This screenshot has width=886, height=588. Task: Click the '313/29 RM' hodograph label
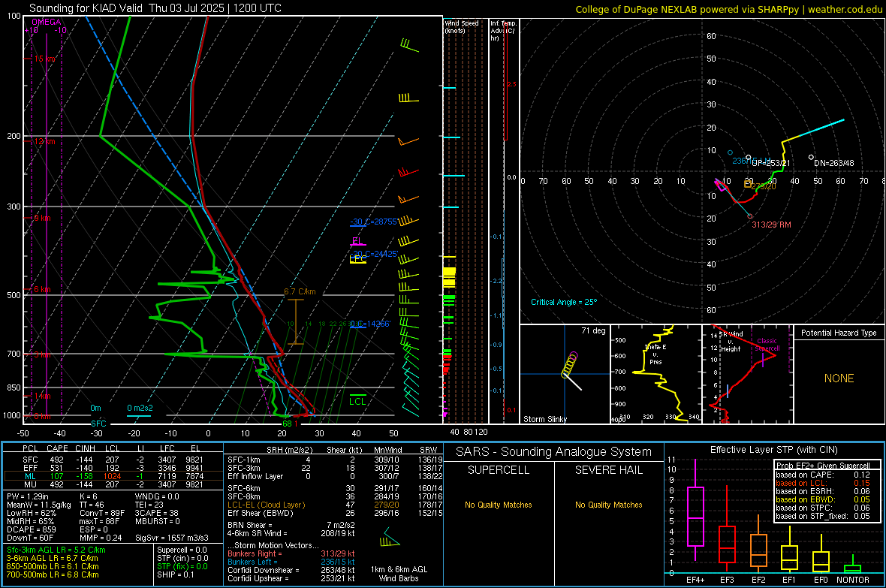point(771,225)
